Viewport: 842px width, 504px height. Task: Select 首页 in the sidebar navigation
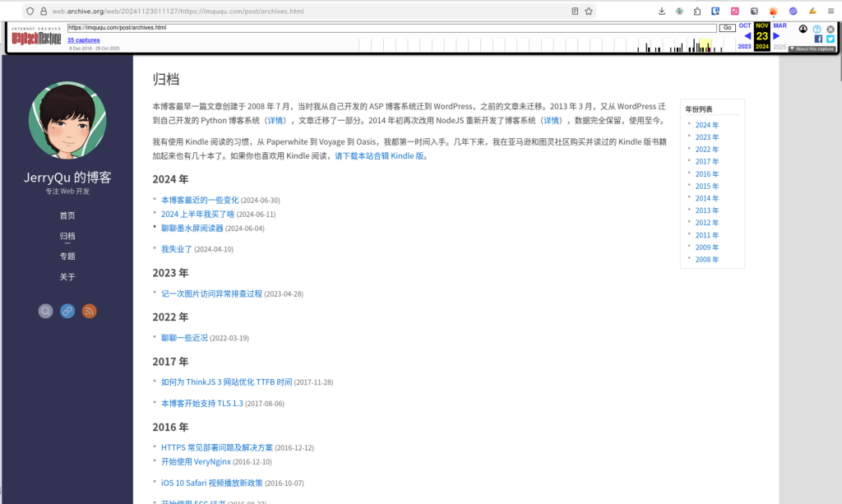point(67,215)
